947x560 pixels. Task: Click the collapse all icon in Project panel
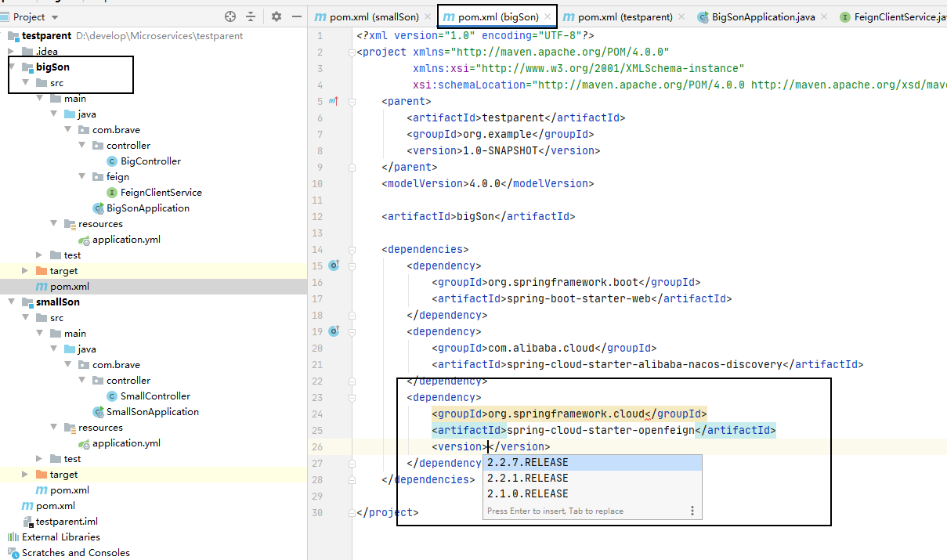[251, 16]
